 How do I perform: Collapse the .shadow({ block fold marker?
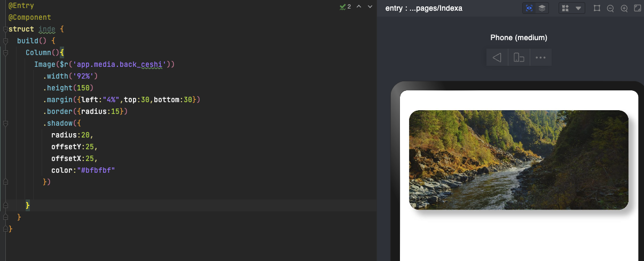click(x=5, y=124)
